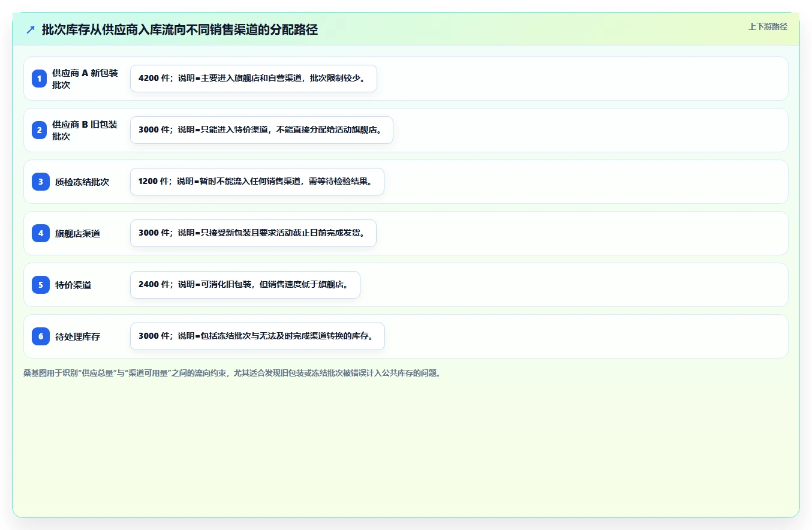Click number badge 3 for 质检冻结批次
Viewport: 812px width, 530px height.
(x=40, y=182)
